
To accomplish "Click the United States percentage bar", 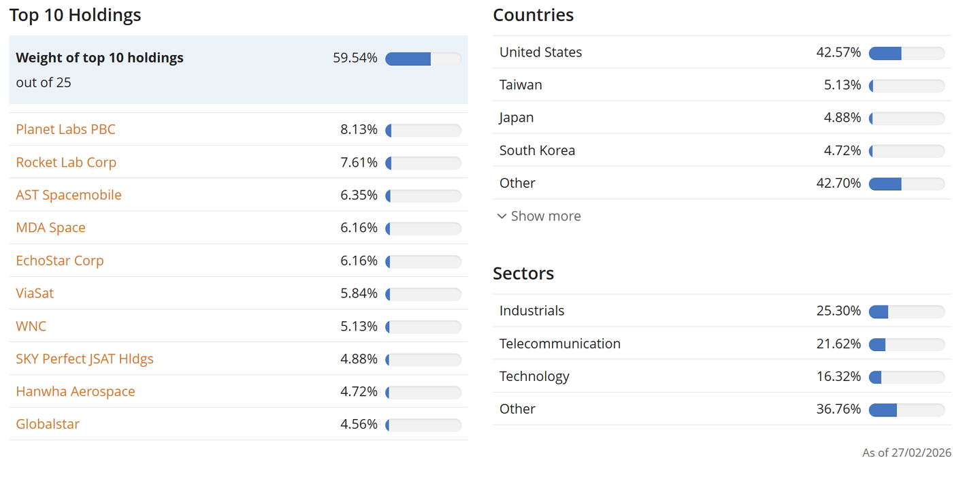I will [906, 53].
